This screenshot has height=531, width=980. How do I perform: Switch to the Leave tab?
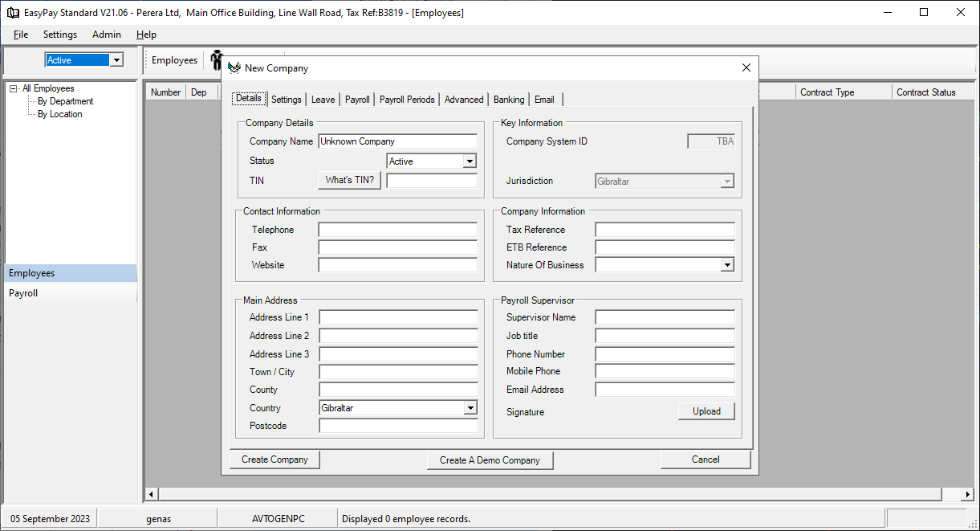(323, 100)
